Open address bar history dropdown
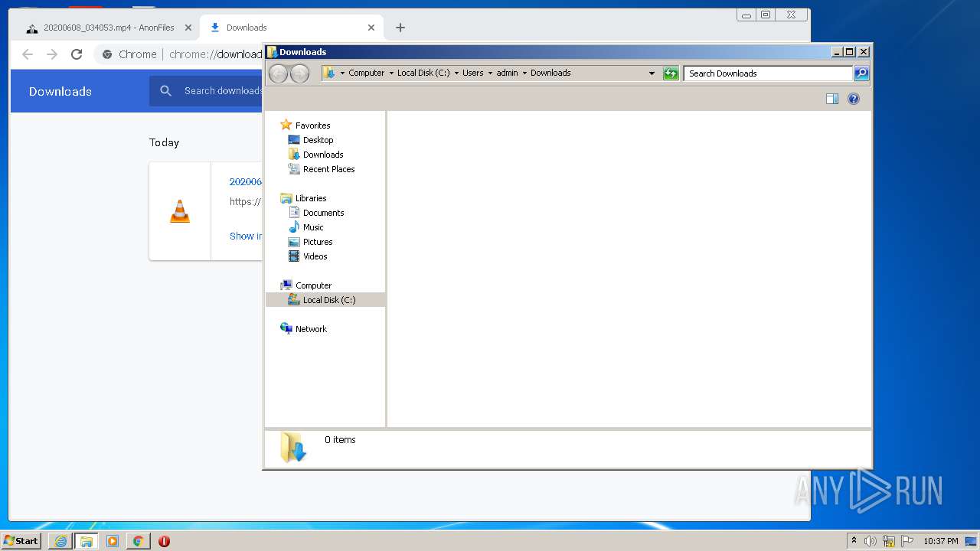Image resolution: width=980 pixels, height=551 pixels. 652,73
